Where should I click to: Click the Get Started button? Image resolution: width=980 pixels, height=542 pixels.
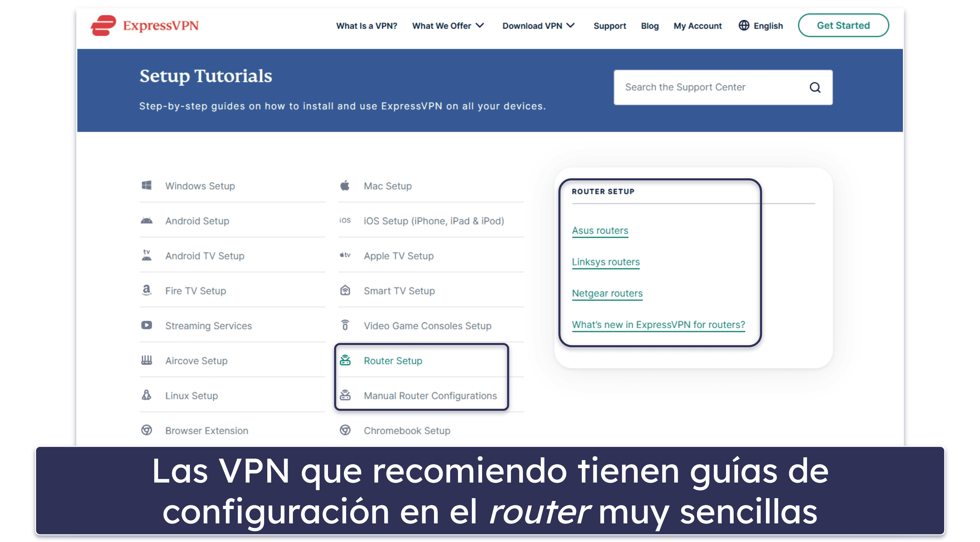coord(843,25)
